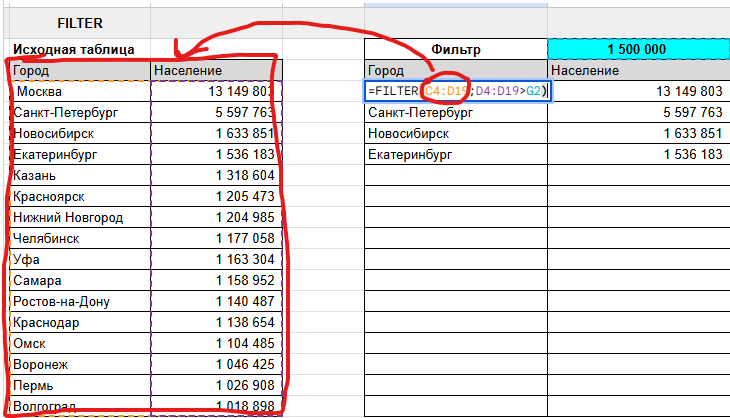Select the 'Челябинск' cell
The width and height of the screenshot is (730, 418).
click(x=80, y=238)
